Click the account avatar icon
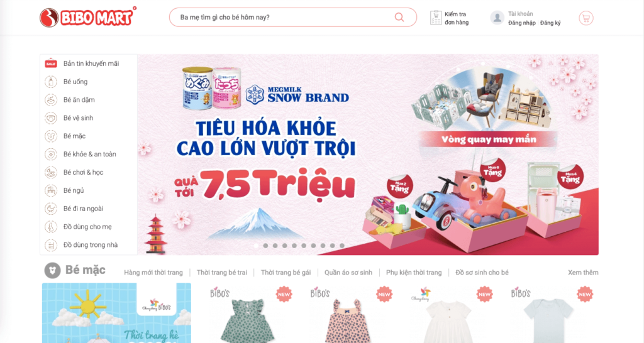 497,18
